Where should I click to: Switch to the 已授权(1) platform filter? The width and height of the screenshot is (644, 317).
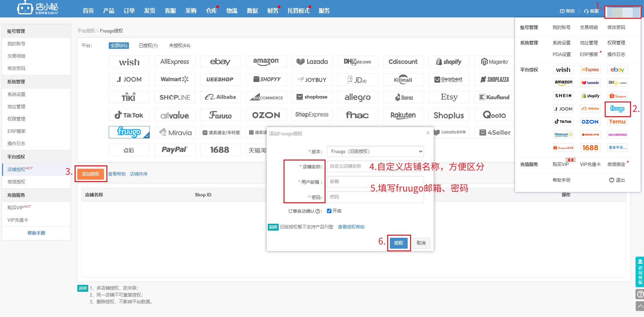(x=148, y=45)
